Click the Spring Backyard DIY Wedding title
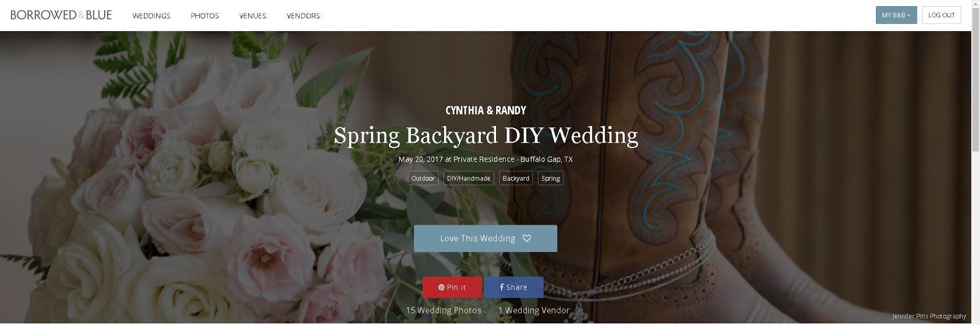Screen dimensions: 980x325 (x=486, y=135)
